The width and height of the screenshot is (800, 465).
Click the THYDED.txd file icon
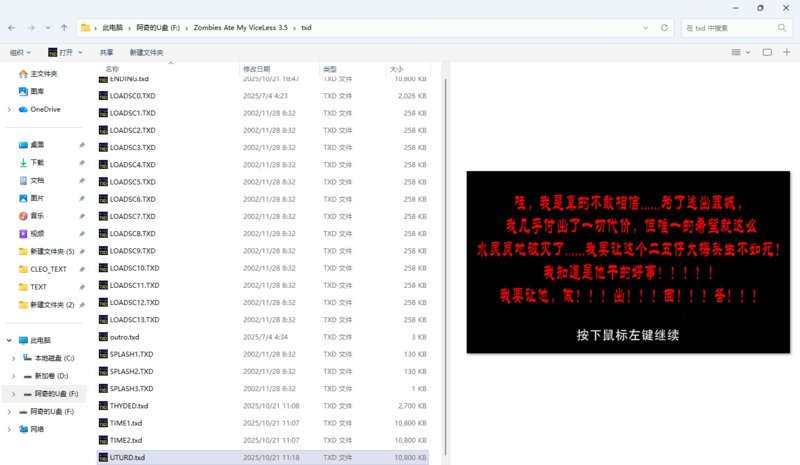[x=103, y=406]
